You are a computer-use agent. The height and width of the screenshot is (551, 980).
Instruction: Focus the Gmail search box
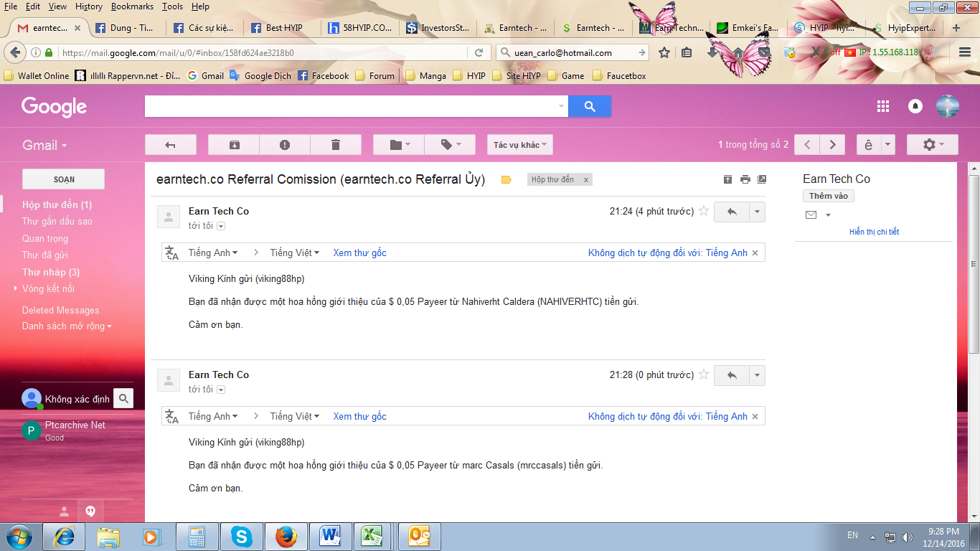point(356,106)
